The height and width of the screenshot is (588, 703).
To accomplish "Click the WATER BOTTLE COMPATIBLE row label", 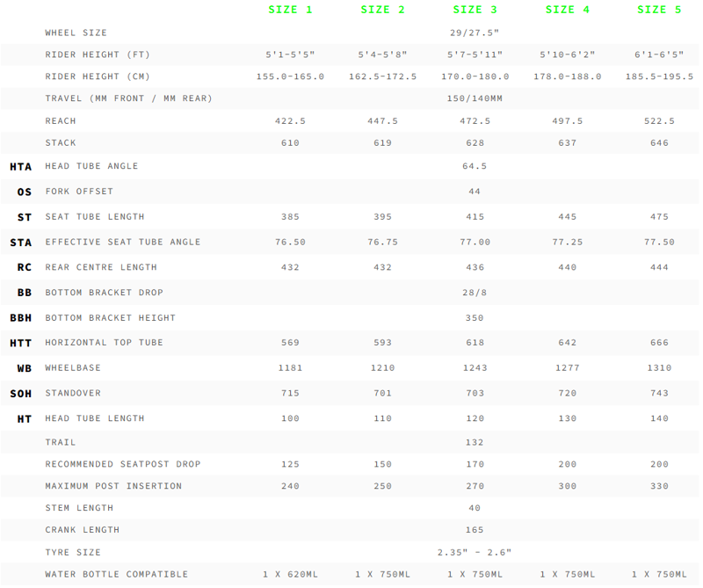I will [x=117, y=575].
